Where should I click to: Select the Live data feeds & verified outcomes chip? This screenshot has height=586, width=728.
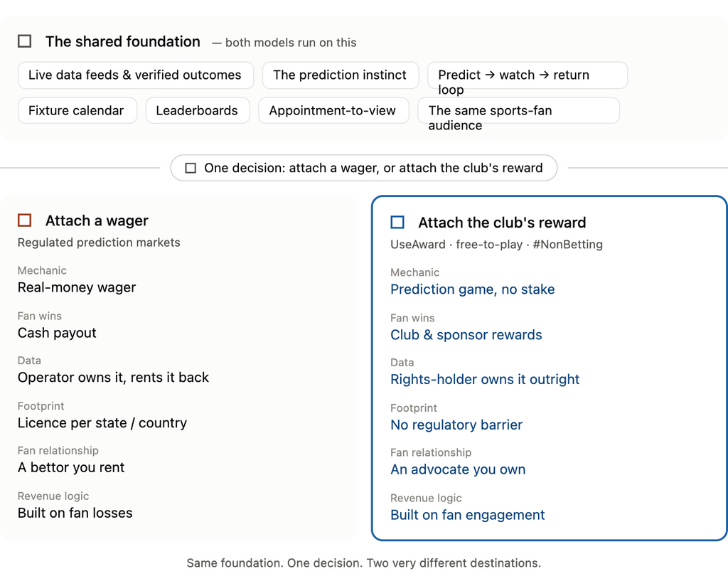click(x=136, y=75)
